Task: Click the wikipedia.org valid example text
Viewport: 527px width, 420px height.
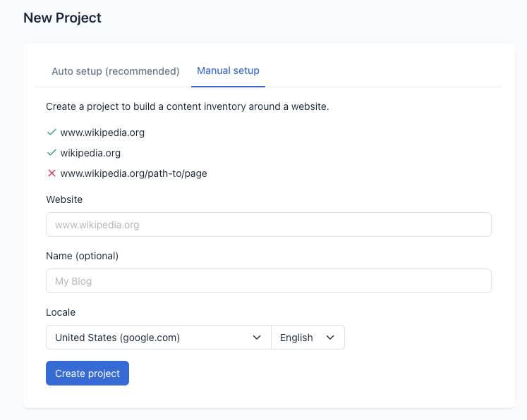Action: tap(90, 152)
